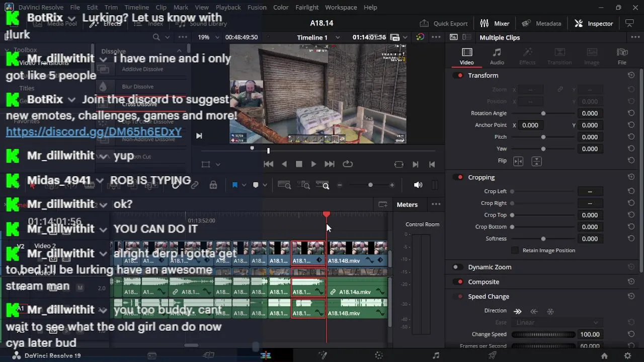The image size is (644, 362).
Task: Toggle loop playback icon
Action: [x=348, y=164]
